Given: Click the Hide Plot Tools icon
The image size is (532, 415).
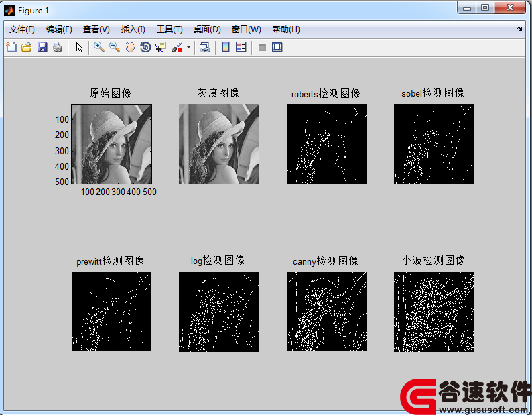Looking at the screenshot, I should pyautogui.click(x=262, y=47).
